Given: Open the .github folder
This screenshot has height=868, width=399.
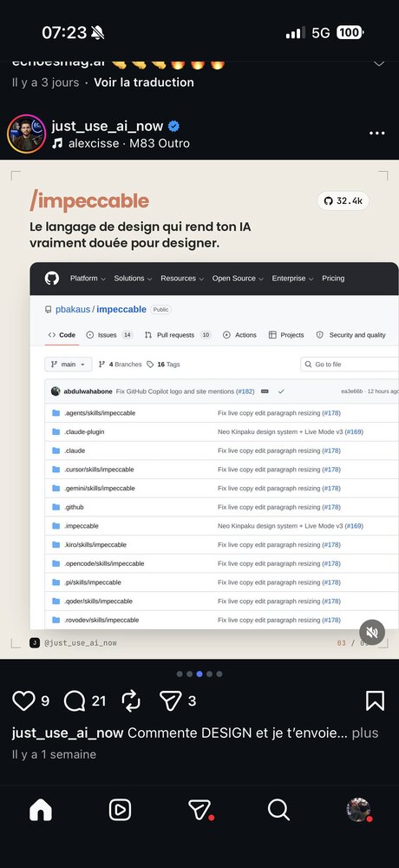Looking at the screenshot, I should coord(74,507).
